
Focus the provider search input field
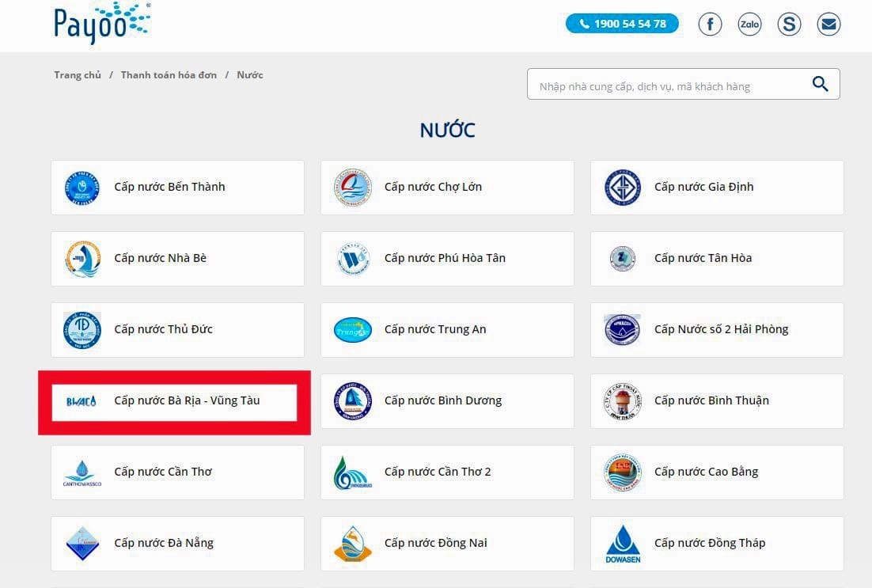click(x=684, y=84)
